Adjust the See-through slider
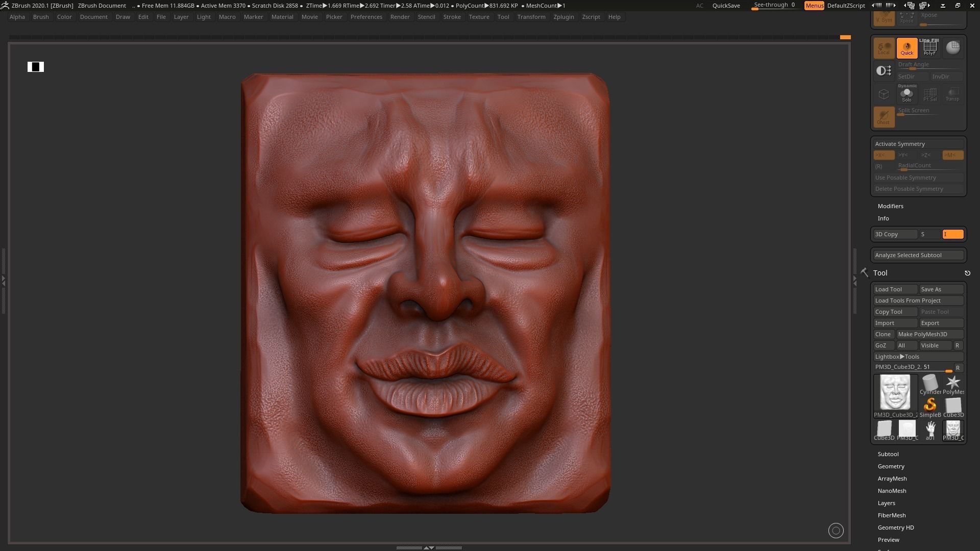 (774, 6)
